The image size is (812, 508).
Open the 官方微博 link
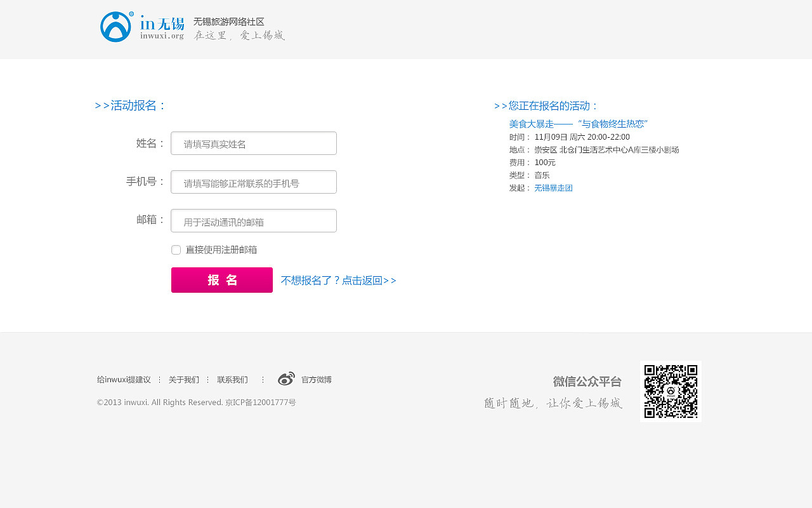[317, 380]
